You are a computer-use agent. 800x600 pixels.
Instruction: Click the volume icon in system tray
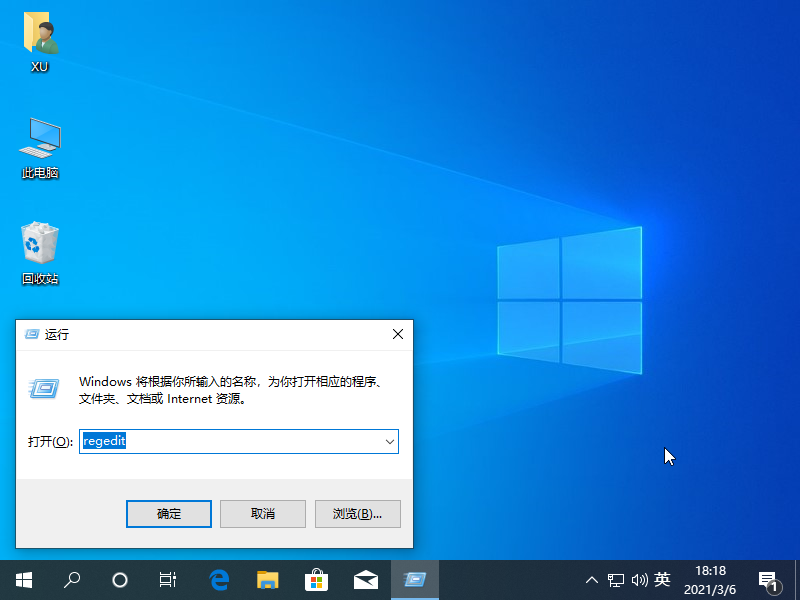(640, 580)
